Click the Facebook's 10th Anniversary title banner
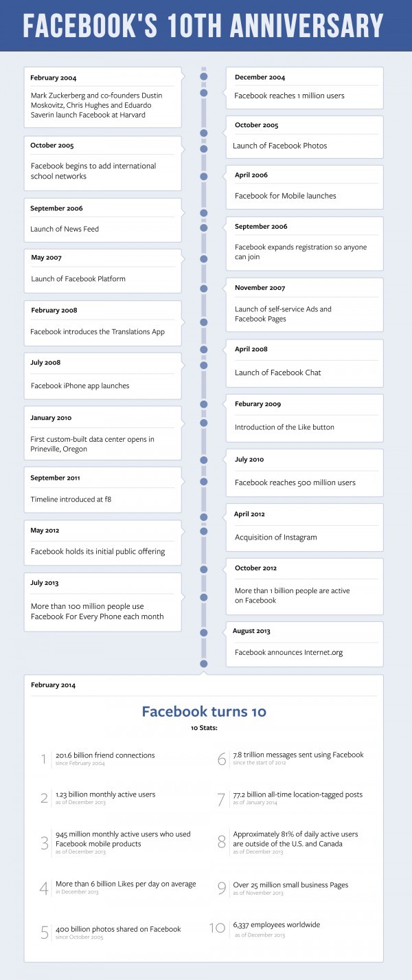Screen dimensions: 412x980 pyautogui.click(x=206, y=25)
